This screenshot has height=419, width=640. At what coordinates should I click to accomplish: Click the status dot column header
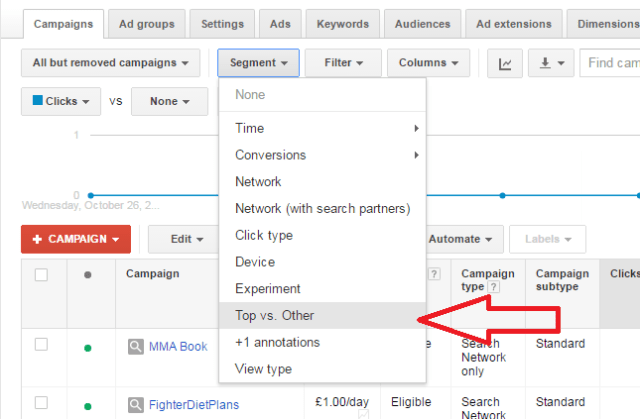tap(88, 274)
